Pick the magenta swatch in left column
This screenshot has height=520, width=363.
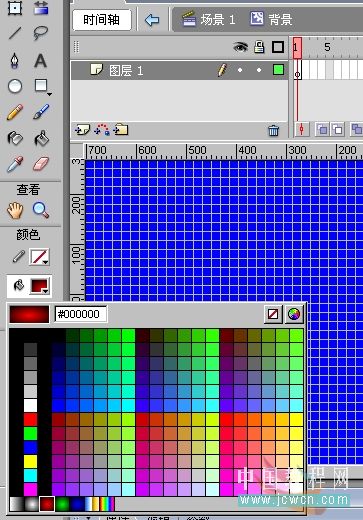[x=30, y=490]
